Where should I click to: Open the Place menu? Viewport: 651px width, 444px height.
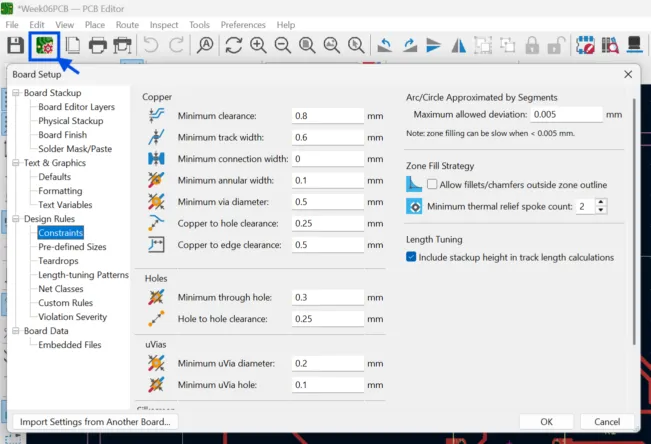click(95, 25)
